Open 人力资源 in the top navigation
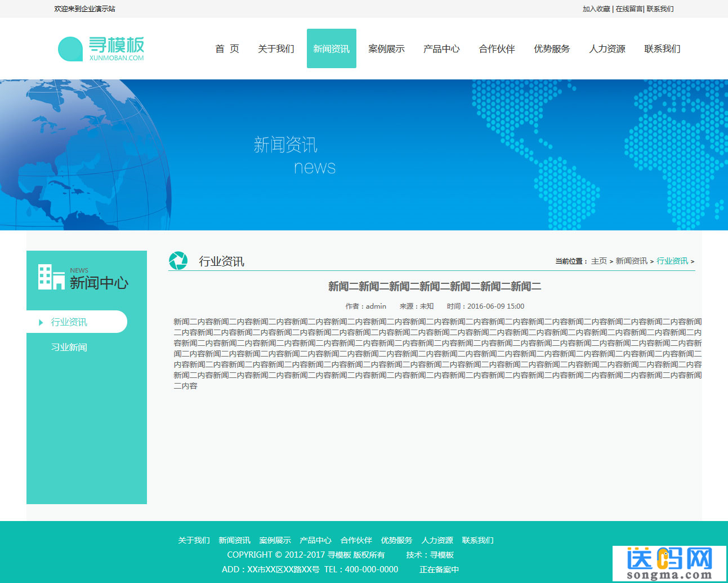 coord(607,49)
